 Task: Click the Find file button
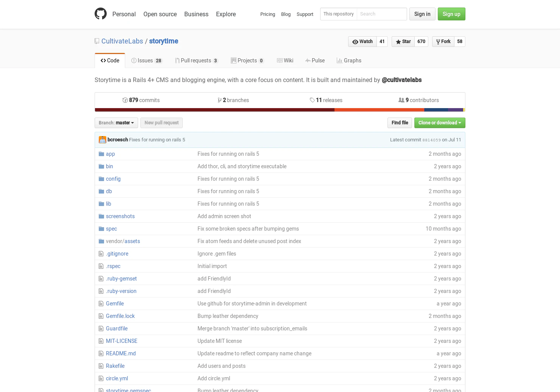[400, 123]
